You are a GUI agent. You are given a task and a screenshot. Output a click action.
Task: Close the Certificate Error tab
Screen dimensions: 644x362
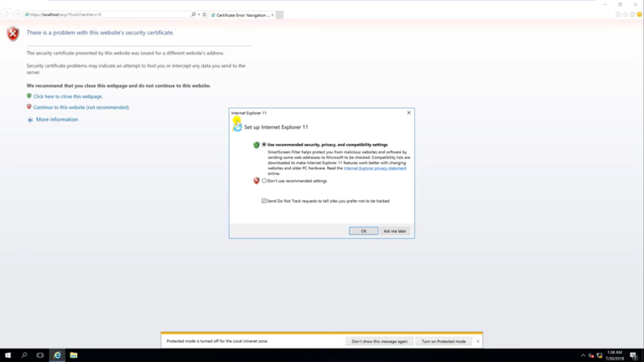click(x=273, y=15)
